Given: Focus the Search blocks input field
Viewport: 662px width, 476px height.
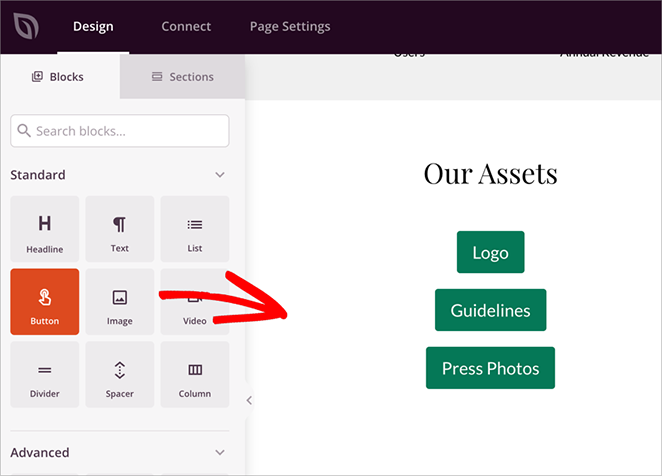Looking at the screenshot, I should coord(120,131).
